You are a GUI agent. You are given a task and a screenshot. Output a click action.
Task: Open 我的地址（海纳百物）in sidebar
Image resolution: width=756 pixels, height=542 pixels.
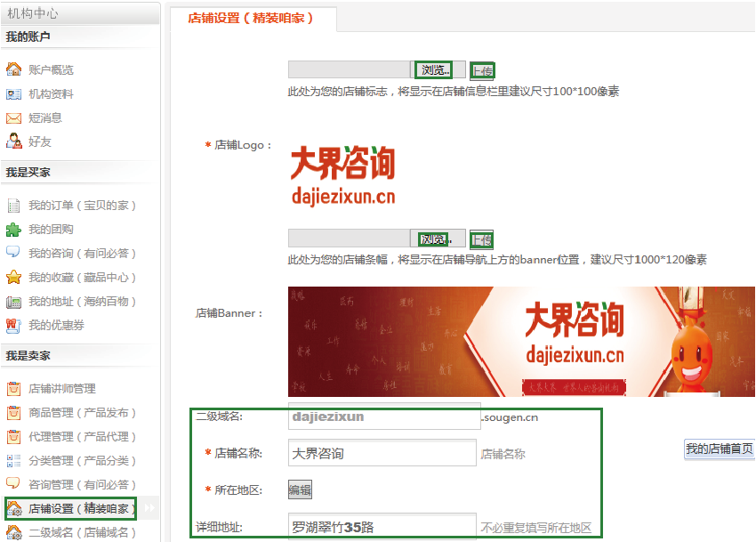[83, 301]
